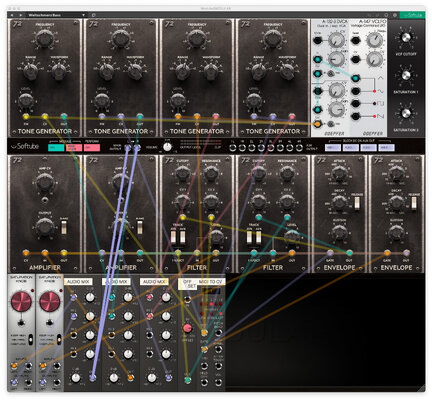Click the 1L aux output jack
The height and width of the screenshot is (400, 432).
(x=232, y=148)
